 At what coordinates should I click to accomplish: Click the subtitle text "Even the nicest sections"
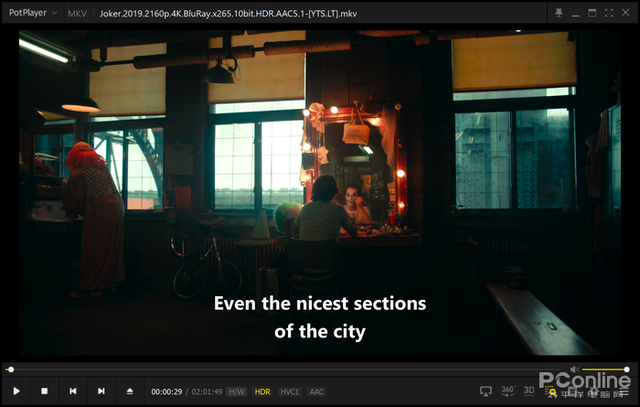320,304
